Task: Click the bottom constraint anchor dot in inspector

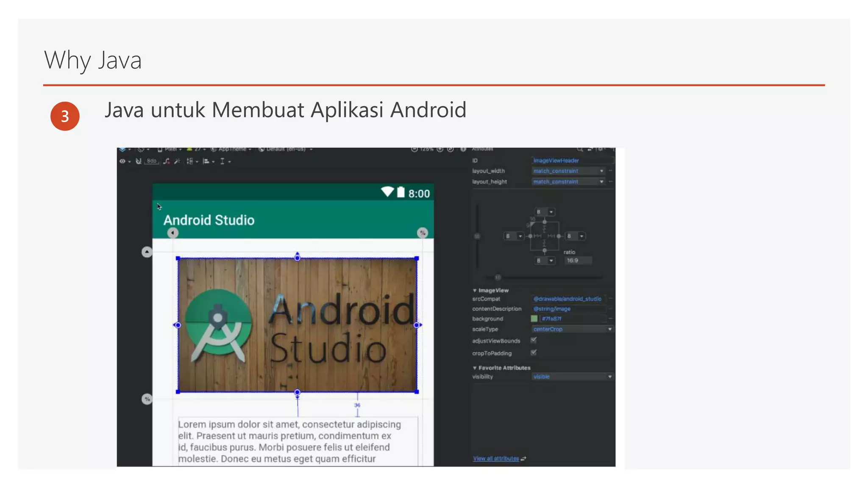Action: point(545,250)
